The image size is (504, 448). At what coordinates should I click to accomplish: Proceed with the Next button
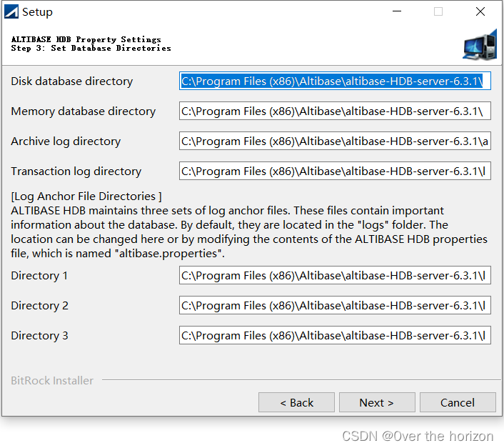[x=377, y=402]
